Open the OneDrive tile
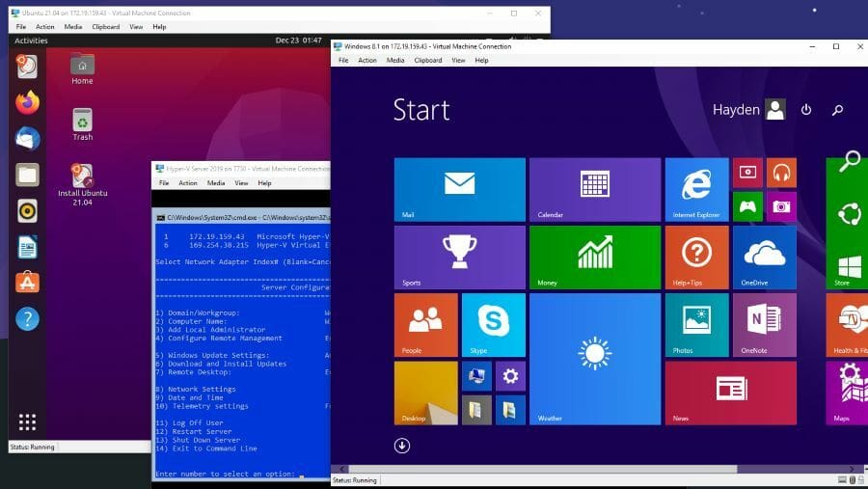This screenshot has width=868, height=489. pos(765,258)
